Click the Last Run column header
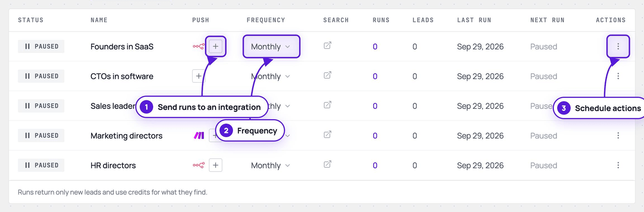Image resolution: width=644 pixels, height=212 pixels. (x=474, y=20)
